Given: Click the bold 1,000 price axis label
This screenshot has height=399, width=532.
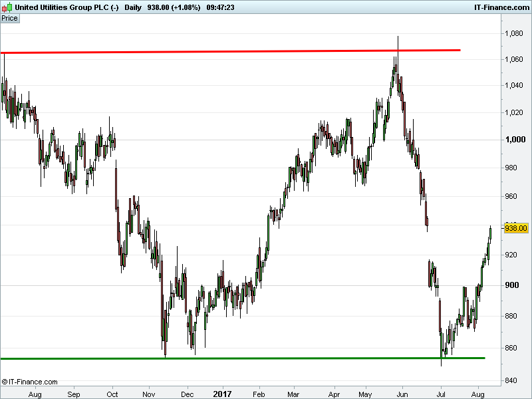Looking at the screenshot, I should click(x=515, y=140).
